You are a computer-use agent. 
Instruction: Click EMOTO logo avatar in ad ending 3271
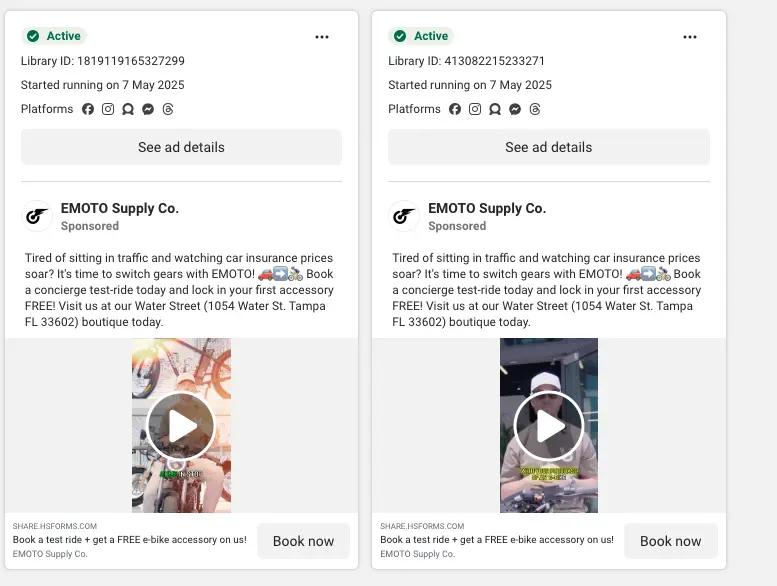coord(404,216)
